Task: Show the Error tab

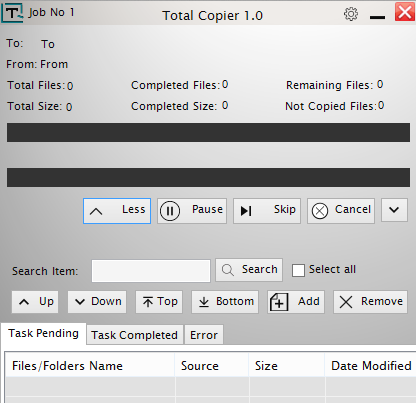Action: (204, 335)
